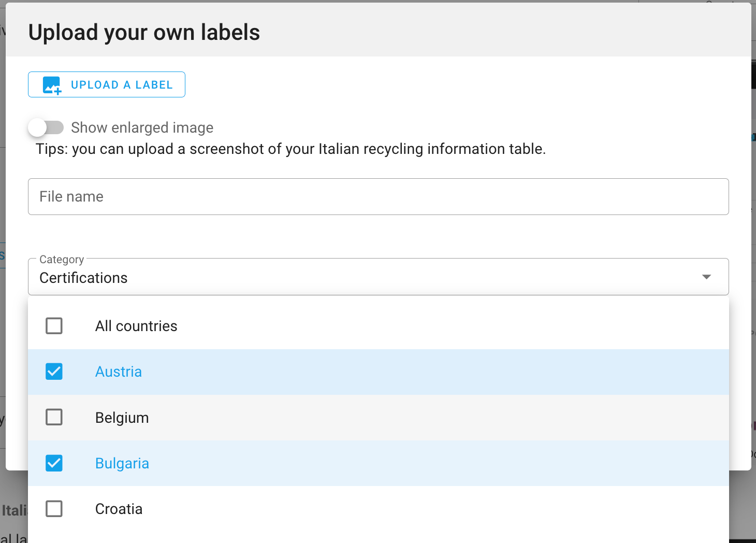Select the 'All countries' list option text
Screen dimensions: 756x543
coord(136,326)
